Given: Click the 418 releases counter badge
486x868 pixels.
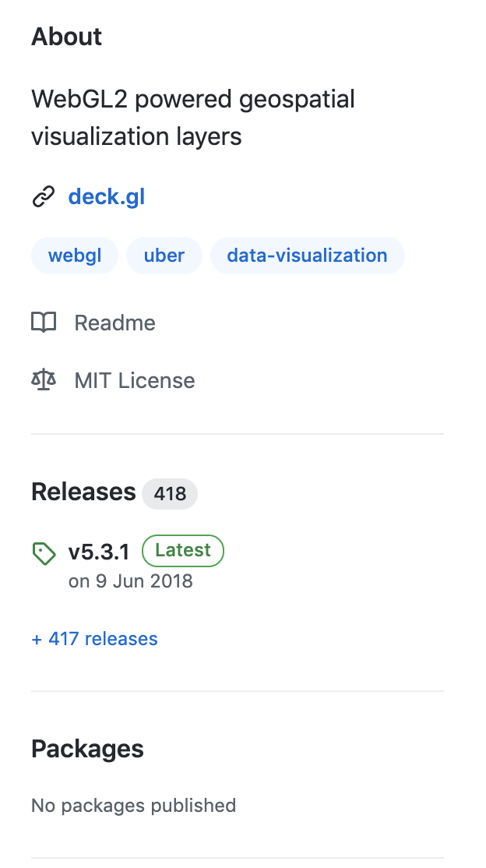Looking at the screenshot, I should click(170, 493).
